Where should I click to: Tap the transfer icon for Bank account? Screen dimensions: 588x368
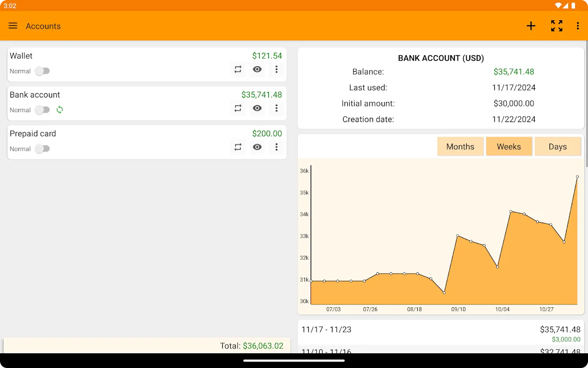click(238, 108)
